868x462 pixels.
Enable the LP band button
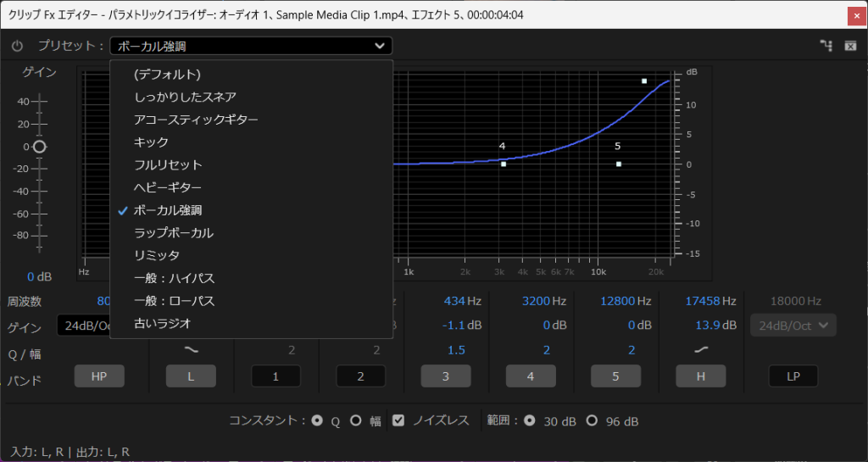coord(793,376)
